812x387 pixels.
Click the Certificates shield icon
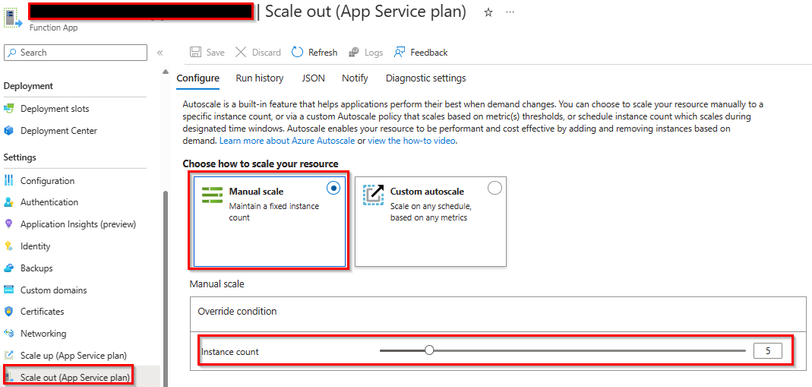(x=9, y=311)
